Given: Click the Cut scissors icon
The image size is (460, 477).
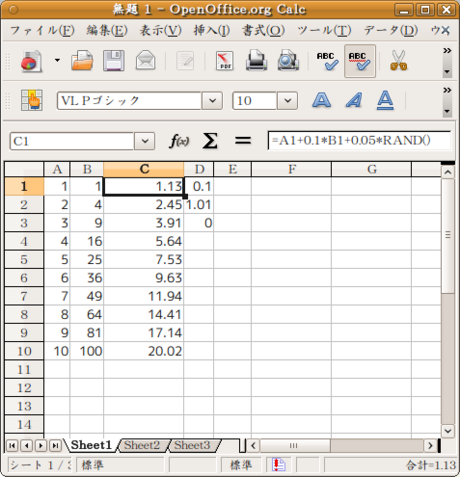Looking at the screenshot, I should tap(398, 61).
